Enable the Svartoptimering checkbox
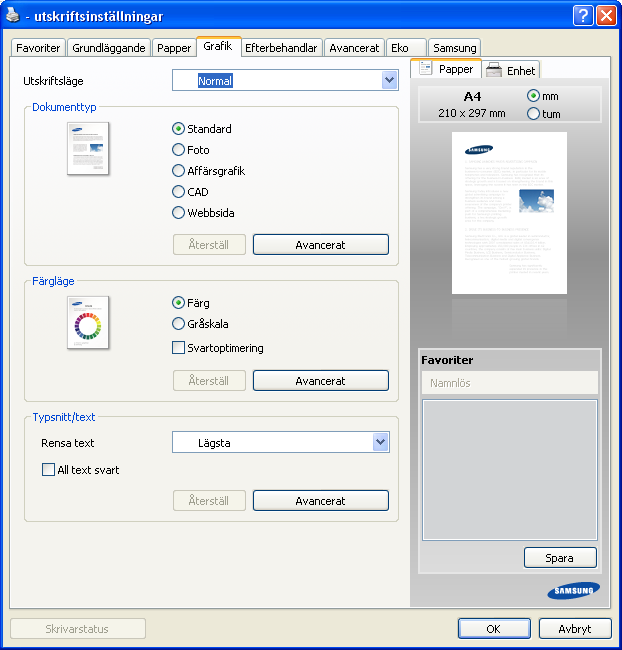622x650 pixels. point(179,348)
